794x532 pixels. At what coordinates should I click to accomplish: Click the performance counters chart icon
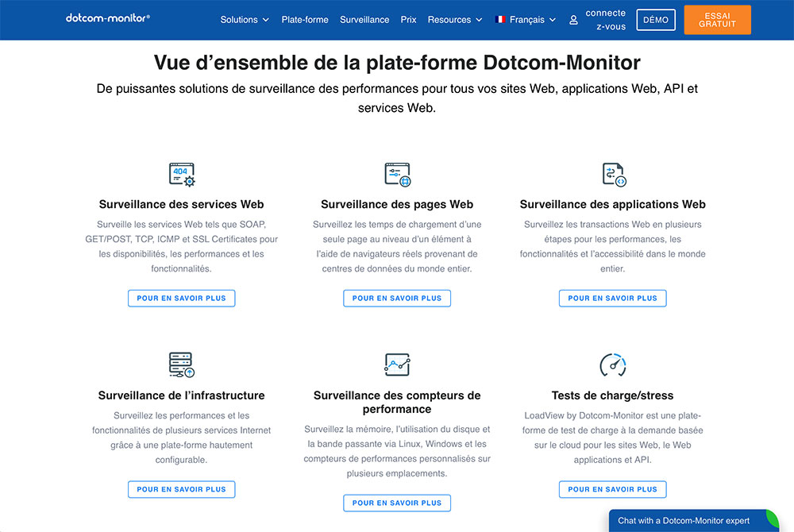coord(397,364)
